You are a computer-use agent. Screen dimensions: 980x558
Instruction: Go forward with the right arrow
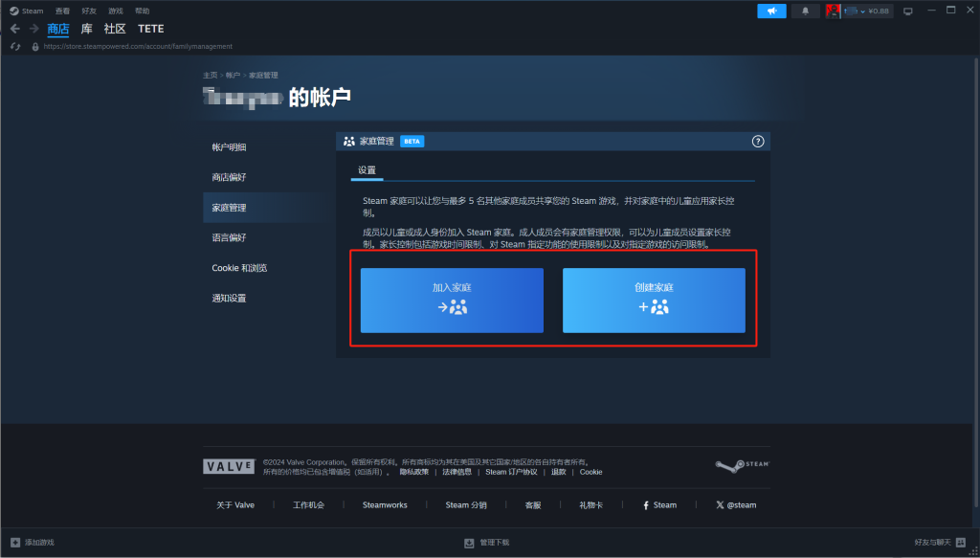33,29
